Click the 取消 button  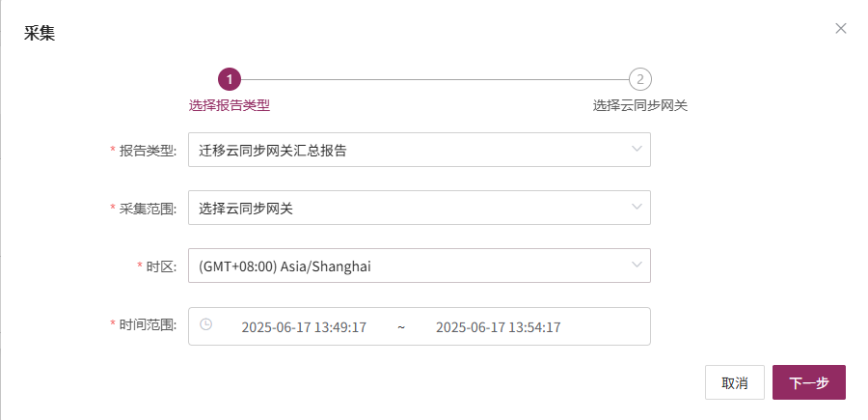[735, 382]
